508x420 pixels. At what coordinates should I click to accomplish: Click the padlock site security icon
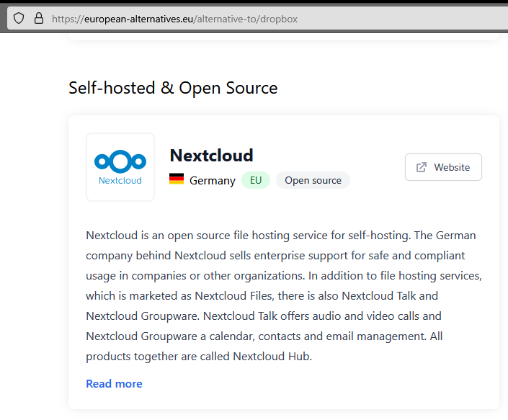tap(39, 19)
